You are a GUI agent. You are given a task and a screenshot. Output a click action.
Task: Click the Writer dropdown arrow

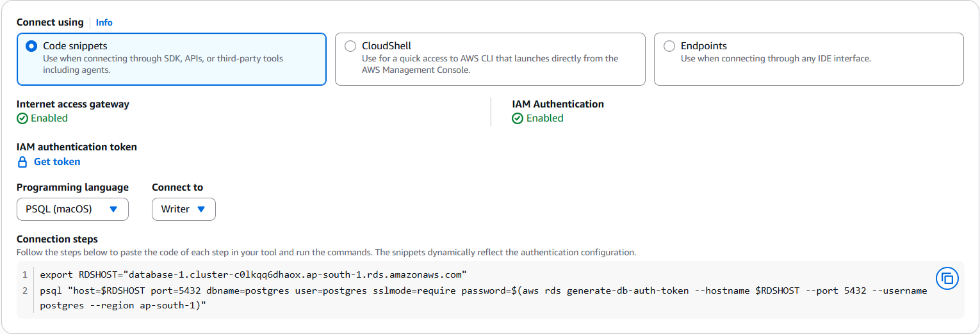(x=201, y=209)
